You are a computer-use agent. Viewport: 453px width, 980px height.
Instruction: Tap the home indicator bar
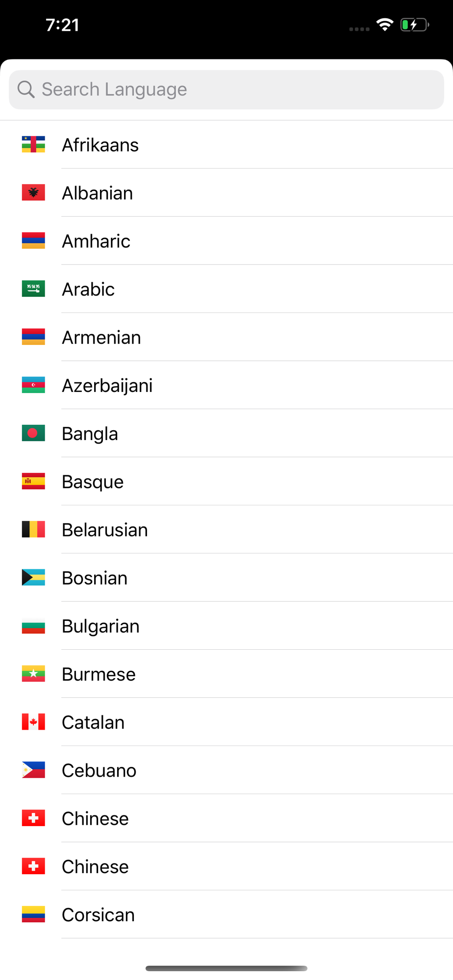point(226,968)
